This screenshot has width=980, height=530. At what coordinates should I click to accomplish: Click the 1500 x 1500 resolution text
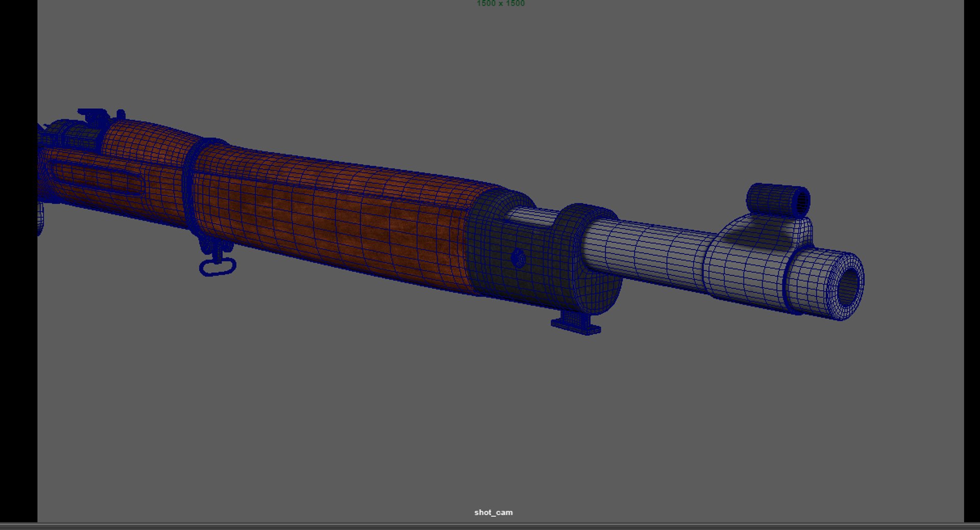[500, 4]
